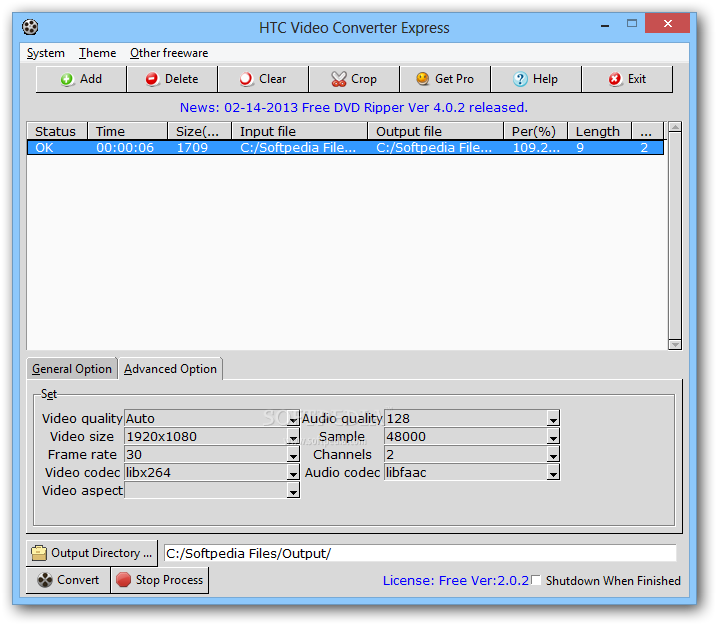Open the Video codec dropdown

[293, 472]
